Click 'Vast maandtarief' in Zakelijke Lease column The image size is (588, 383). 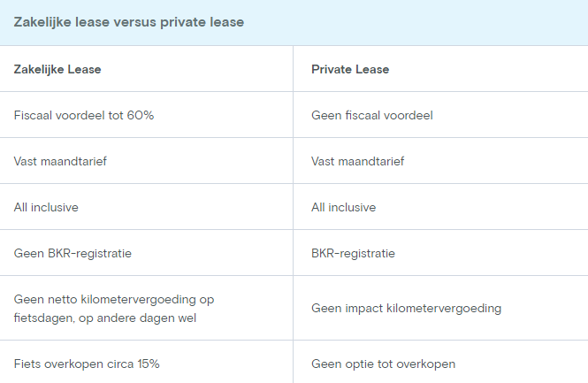click(x=59, y=161)
